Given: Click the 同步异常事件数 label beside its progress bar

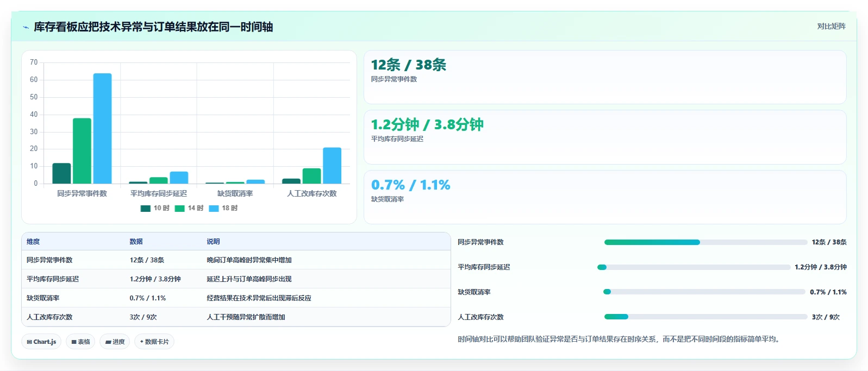Looking at the screenshot, I should 480,242.
